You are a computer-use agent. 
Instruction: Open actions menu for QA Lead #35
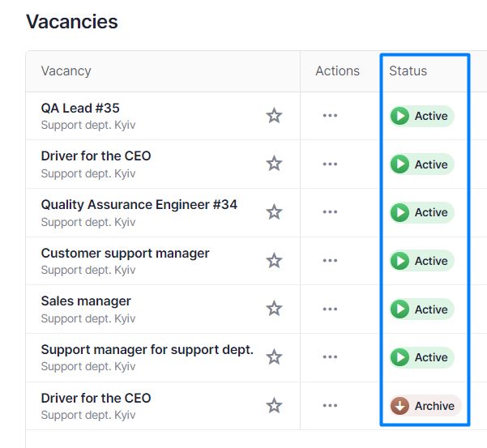point(330,116)
